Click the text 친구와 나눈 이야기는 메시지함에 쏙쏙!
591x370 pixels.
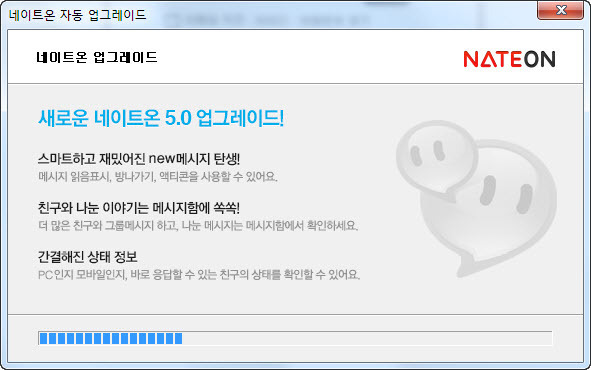139,208
